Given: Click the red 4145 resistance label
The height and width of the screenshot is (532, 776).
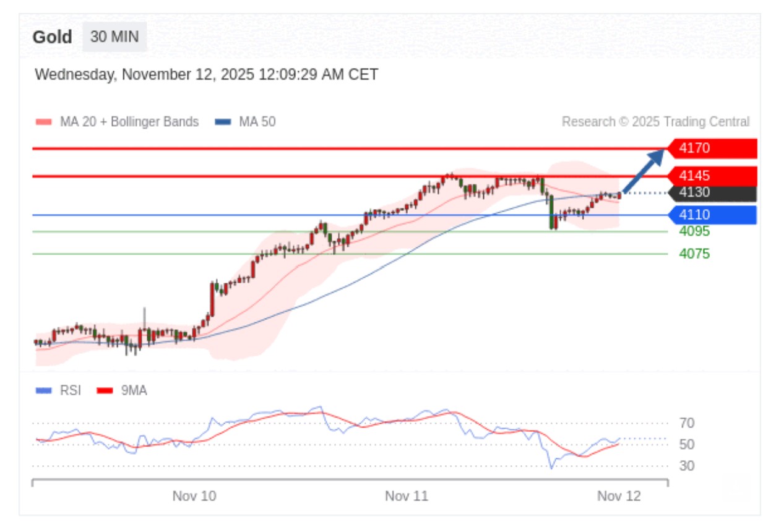Looking at the screenshot, I should [x=712, y=176].
